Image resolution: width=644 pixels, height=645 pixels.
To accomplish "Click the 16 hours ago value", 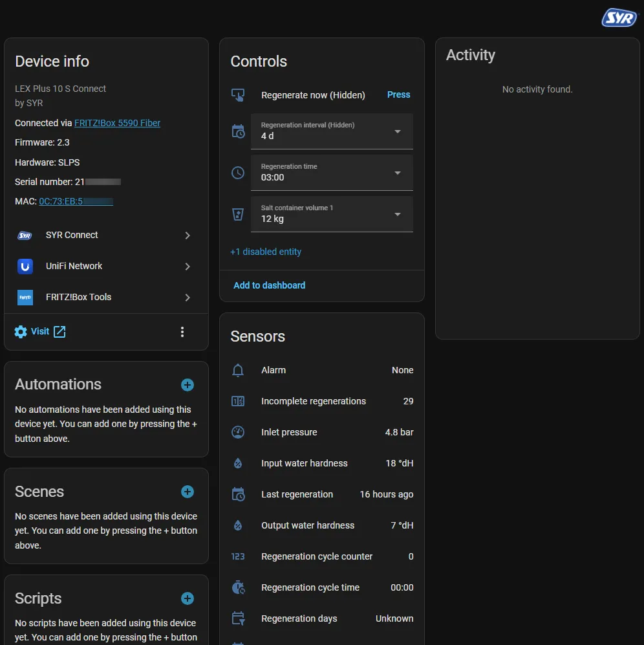I will tap(387, 494).
